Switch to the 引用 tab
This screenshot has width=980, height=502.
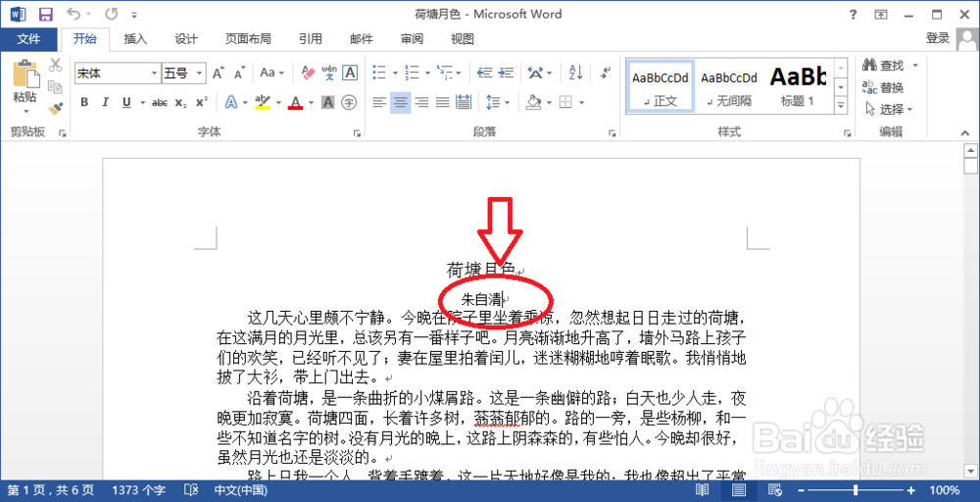(310, 39)
